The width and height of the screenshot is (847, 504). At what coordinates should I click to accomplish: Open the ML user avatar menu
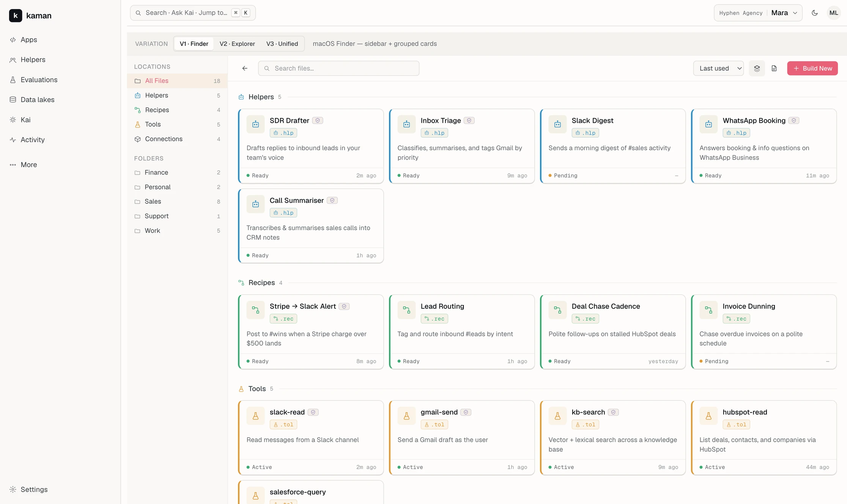tap(833, 13)
